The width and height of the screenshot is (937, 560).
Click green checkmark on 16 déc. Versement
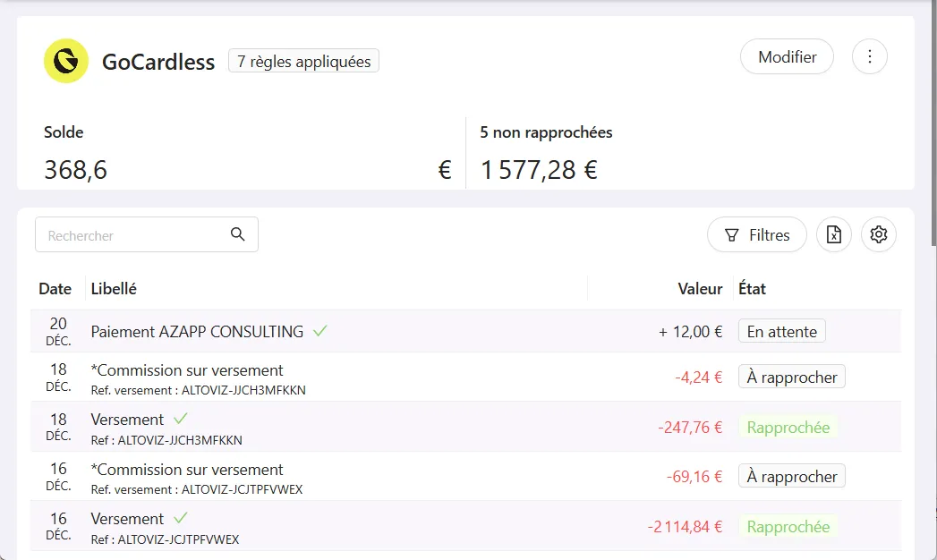click(181, 518)
